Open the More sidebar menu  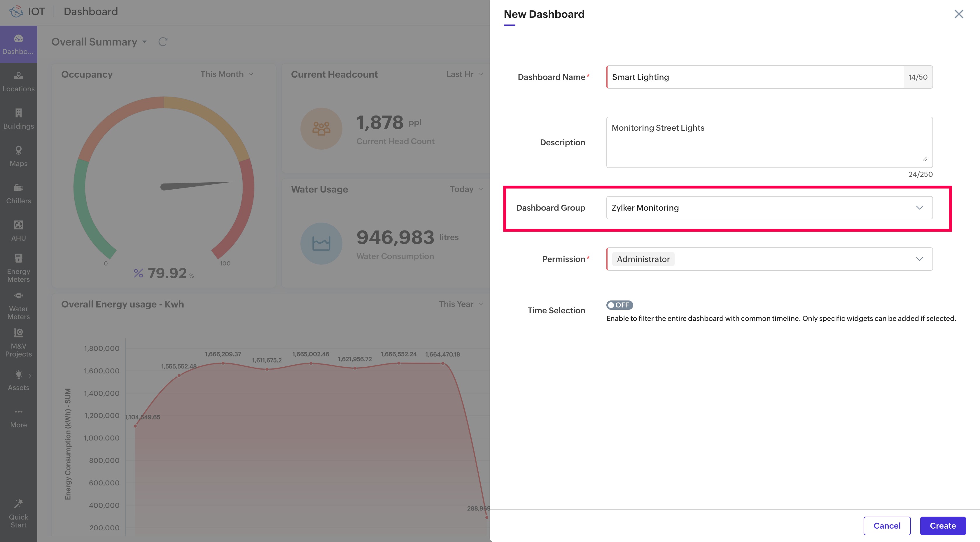point(18,417)
